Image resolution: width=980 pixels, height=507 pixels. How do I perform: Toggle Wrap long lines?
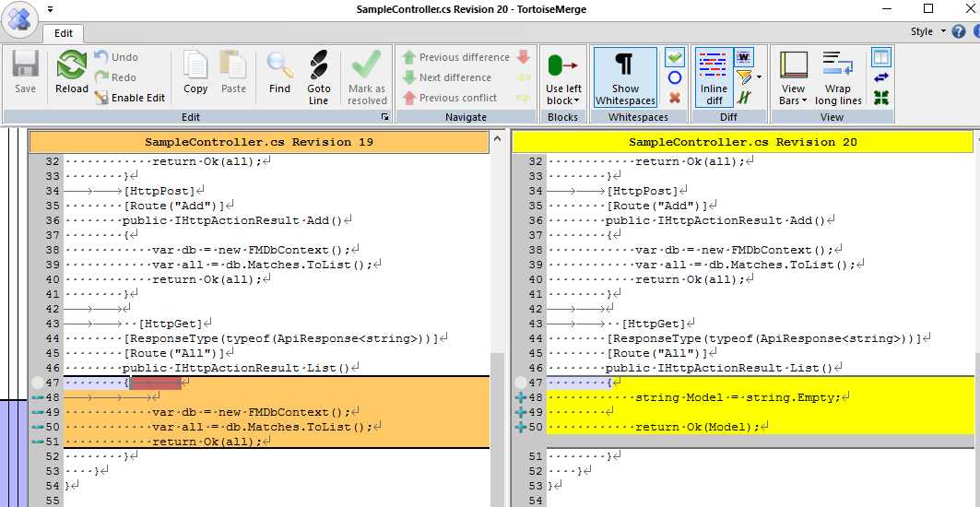point(838,77)
